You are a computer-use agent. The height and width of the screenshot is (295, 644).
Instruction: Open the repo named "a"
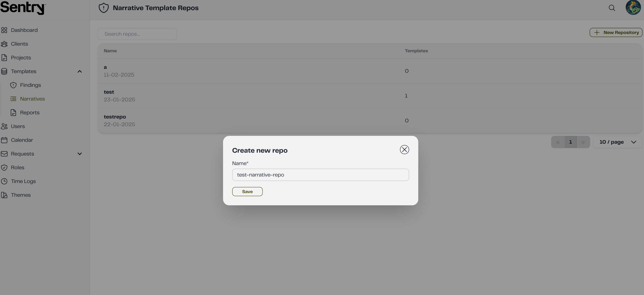coord(105,67)
